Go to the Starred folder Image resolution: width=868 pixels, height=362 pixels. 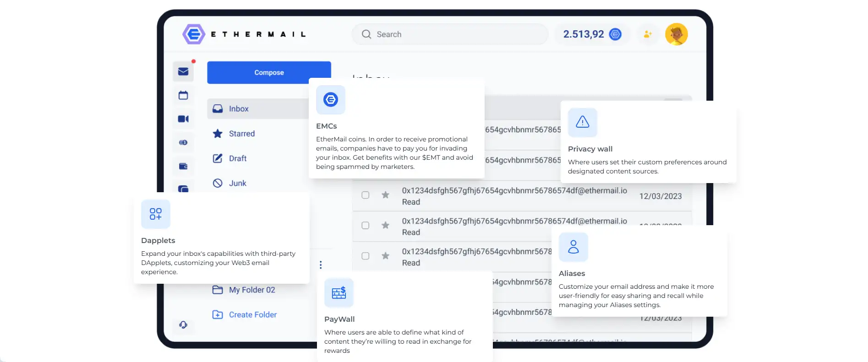pos(241,134)
